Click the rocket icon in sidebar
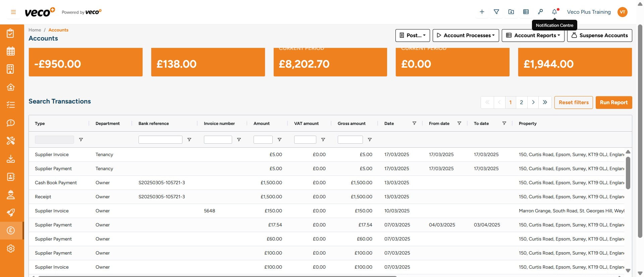Screen dimensions: 644x277 [11, 213]
